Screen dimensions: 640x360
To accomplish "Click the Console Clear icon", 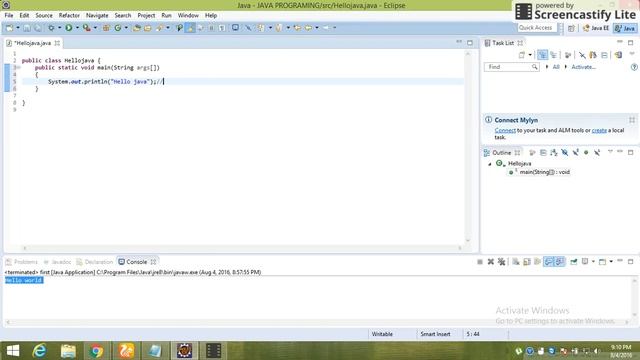I will [516, 262].
